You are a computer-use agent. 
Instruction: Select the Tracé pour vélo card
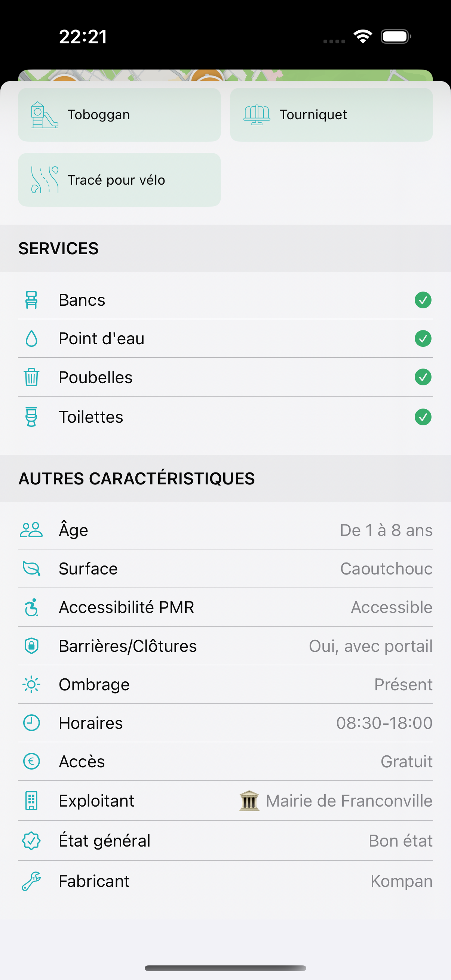click(119, 180)
